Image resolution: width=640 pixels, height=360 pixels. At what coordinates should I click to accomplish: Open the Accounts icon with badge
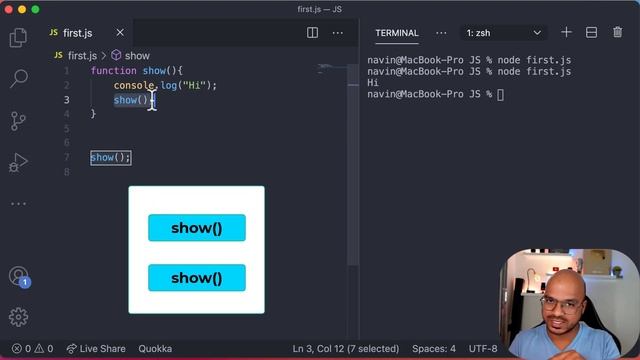pyautogui.click(x=19, y=276)
